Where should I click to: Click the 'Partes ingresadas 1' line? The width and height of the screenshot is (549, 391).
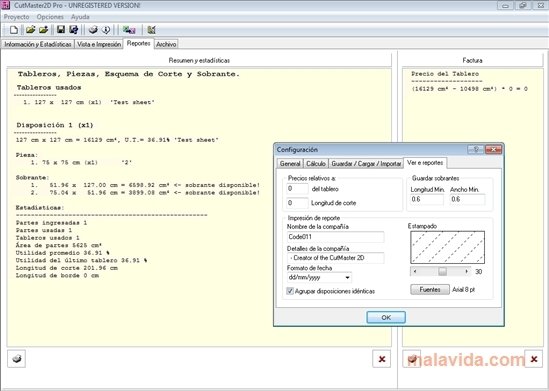click(x=51, y=223)
